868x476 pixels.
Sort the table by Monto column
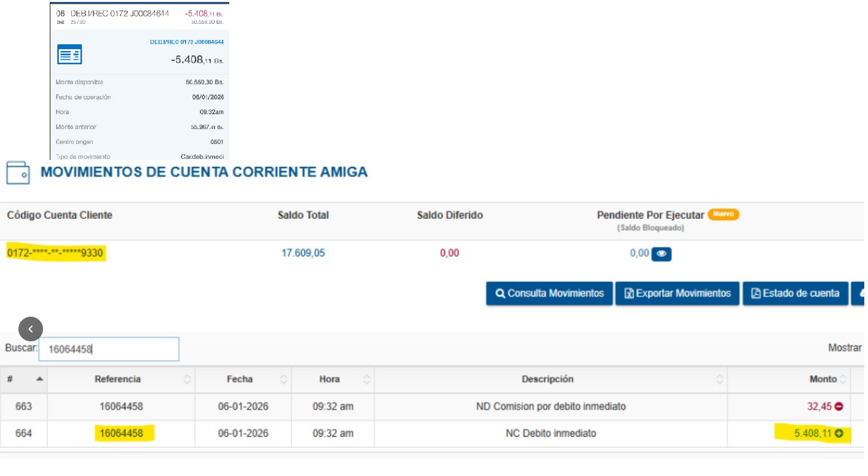point(823,379)
